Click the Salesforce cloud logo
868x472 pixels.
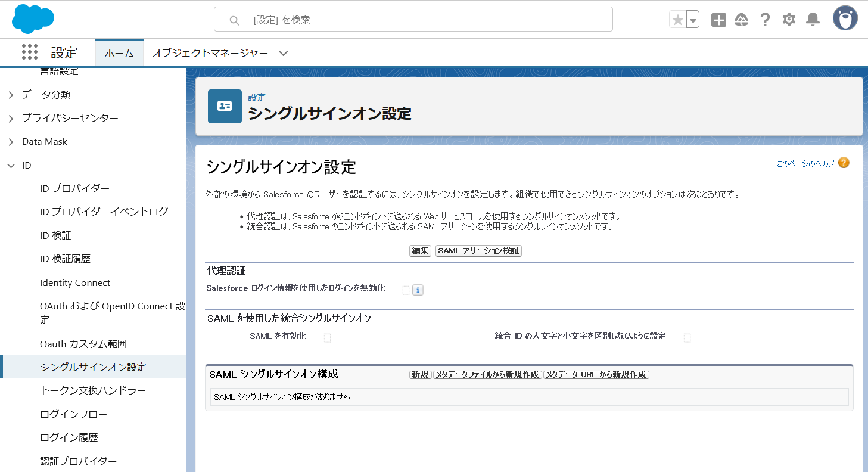[33, 19]
